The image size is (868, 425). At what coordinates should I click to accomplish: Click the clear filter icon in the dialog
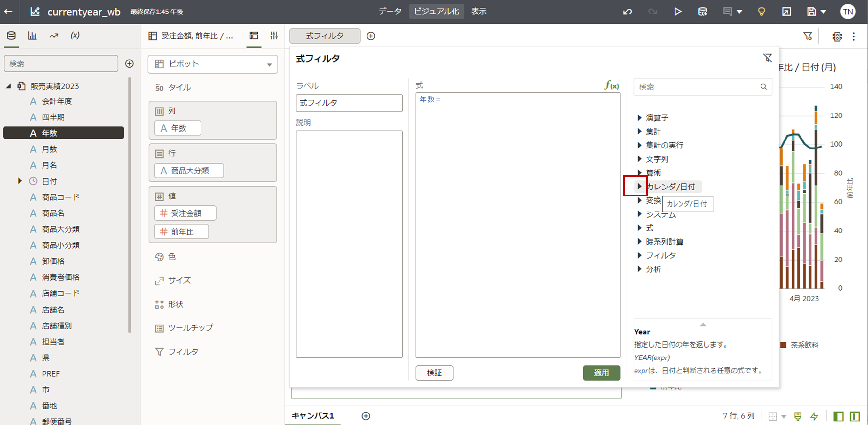tap(767, 58)
